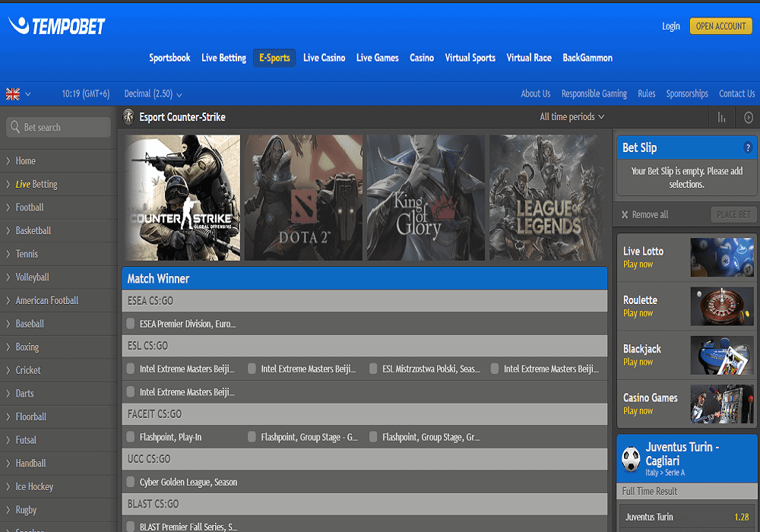The height and width of the screenshot is (532, 760).
Task: Tick the Flashpoint, Group Stage, Gr... checkbox
Action: (x=373, y=437)
